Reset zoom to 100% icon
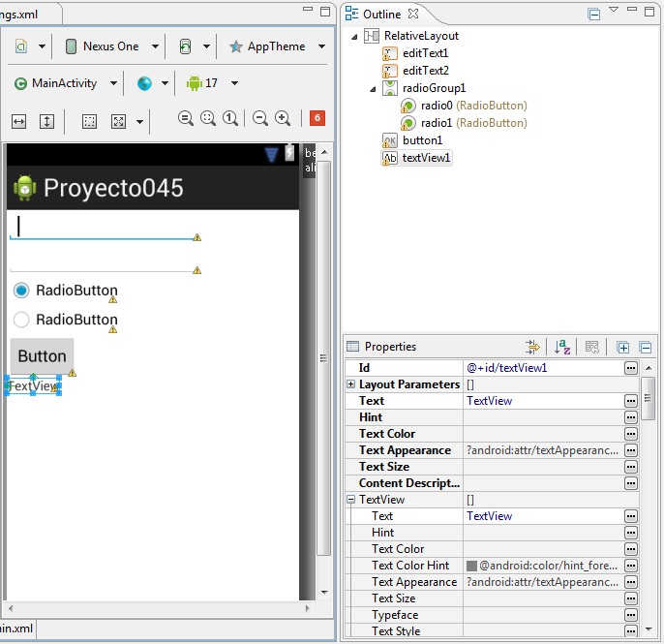The width and height of the screenshot is (664, 644). pyautogui.click(x=230, y=118)
